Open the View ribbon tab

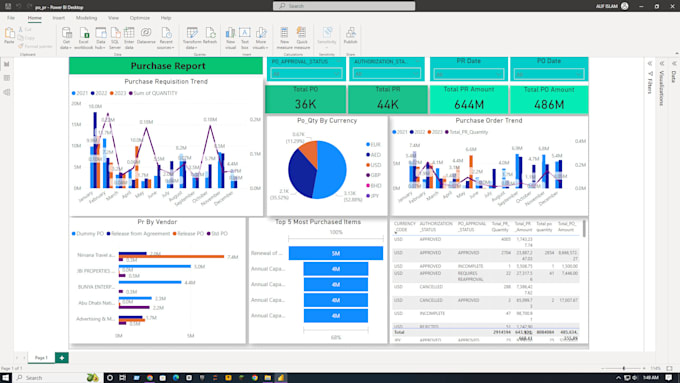[113, 18]
